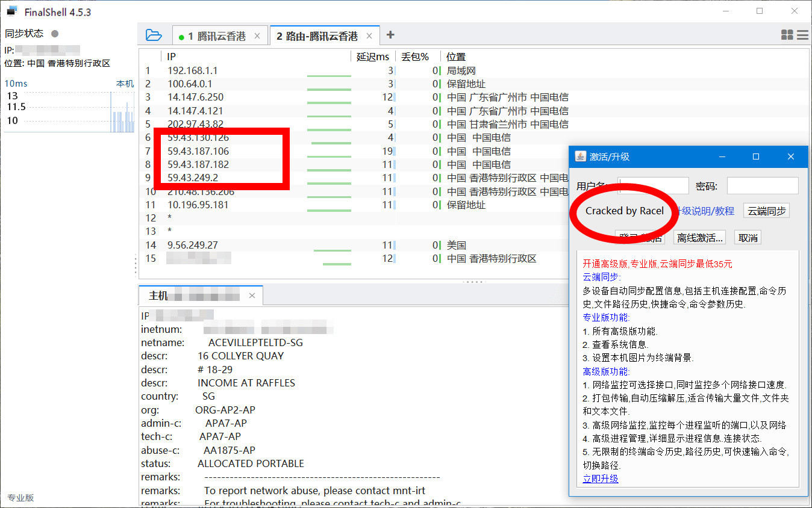812x508 pixels.
Task: Minimize the 激活/升级 dialog
Action: [x=721, y=156]
